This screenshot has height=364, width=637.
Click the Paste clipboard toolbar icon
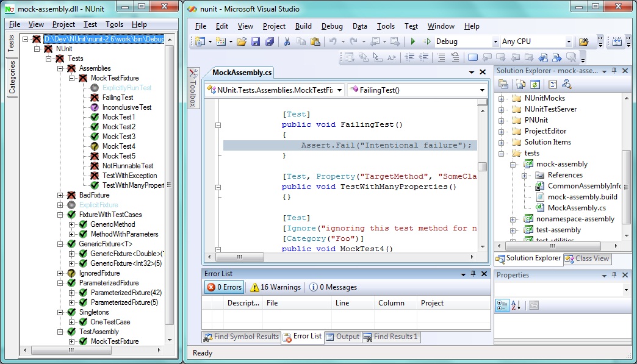click(x=315, y=41)
